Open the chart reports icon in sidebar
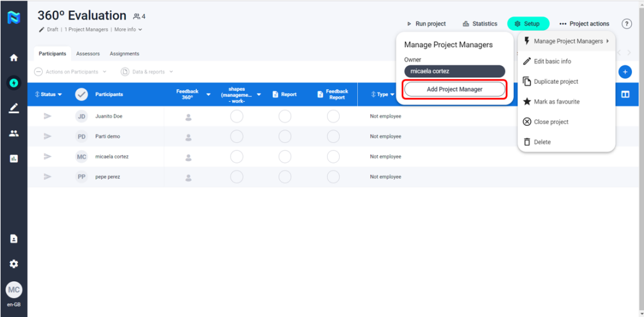This screenshot has width=644, height=317. (x=13, y=158)
